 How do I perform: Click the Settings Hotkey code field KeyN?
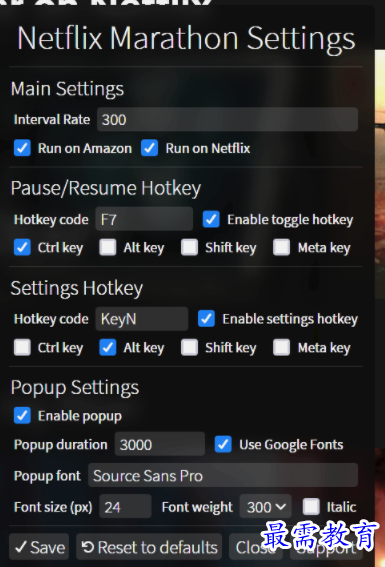(x=142, y=319)
